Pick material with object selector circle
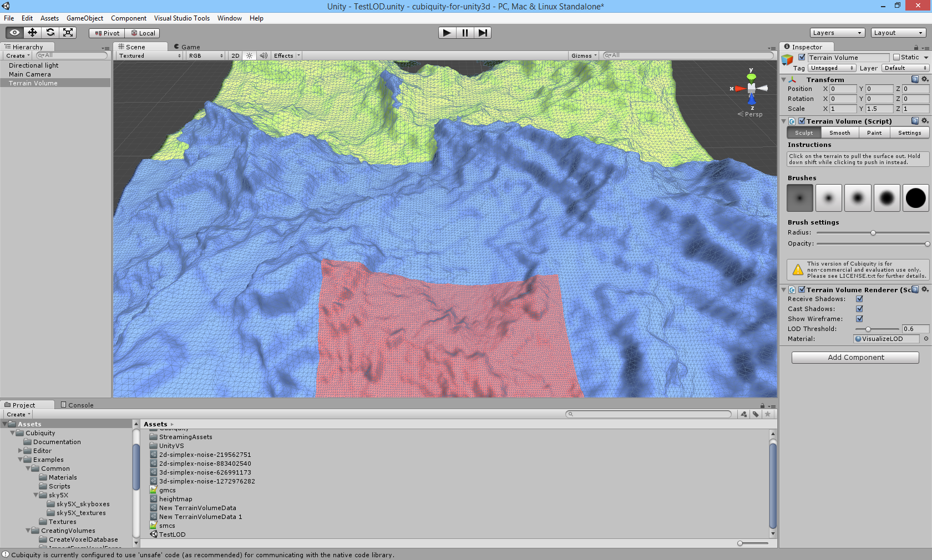 click(926, 339)
